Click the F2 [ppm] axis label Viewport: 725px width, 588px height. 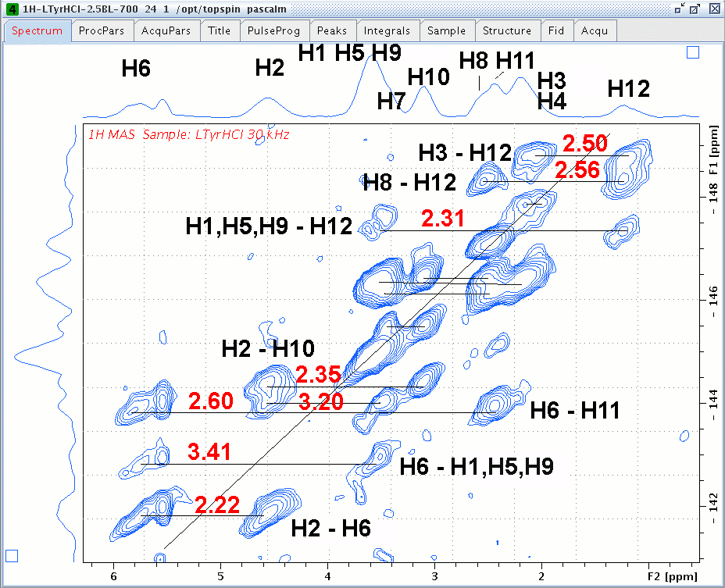pos(673,577)
